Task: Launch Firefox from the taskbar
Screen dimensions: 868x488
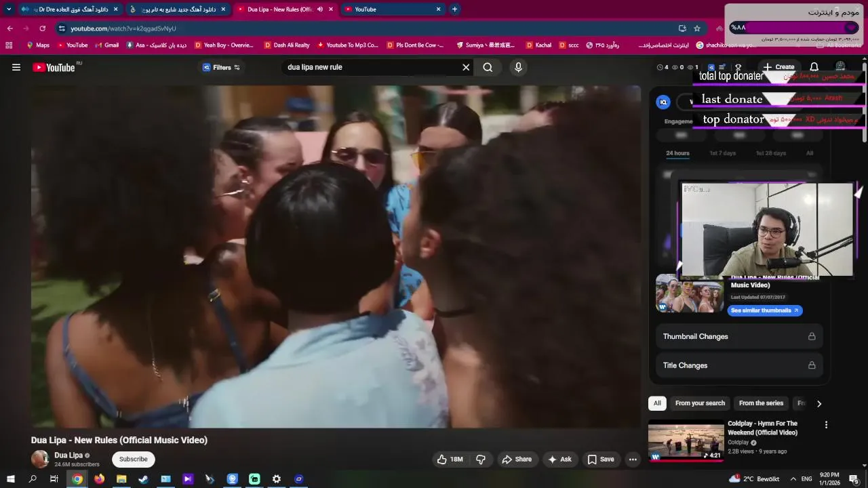Action: pos(100,479)
